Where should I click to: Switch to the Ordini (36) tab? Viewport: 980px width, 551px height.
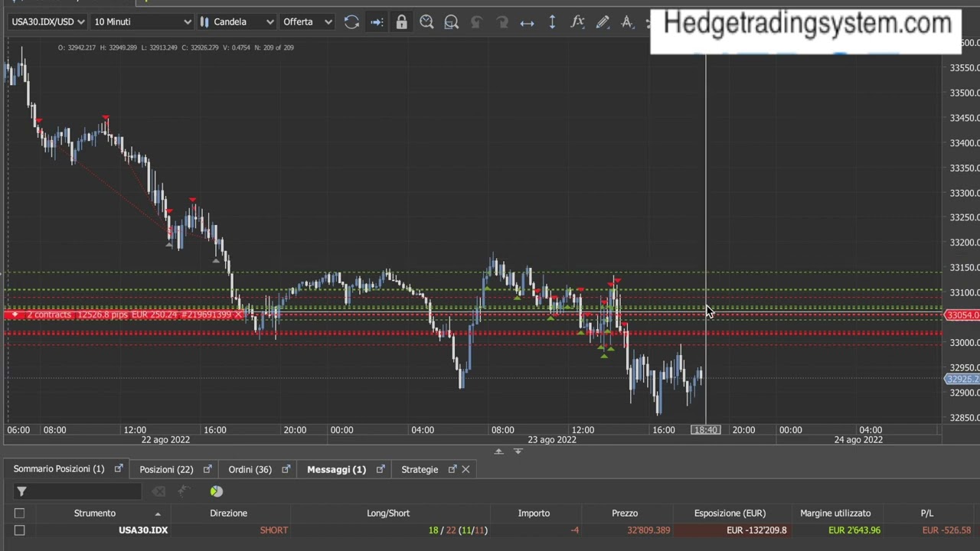(x=250, y=469)
